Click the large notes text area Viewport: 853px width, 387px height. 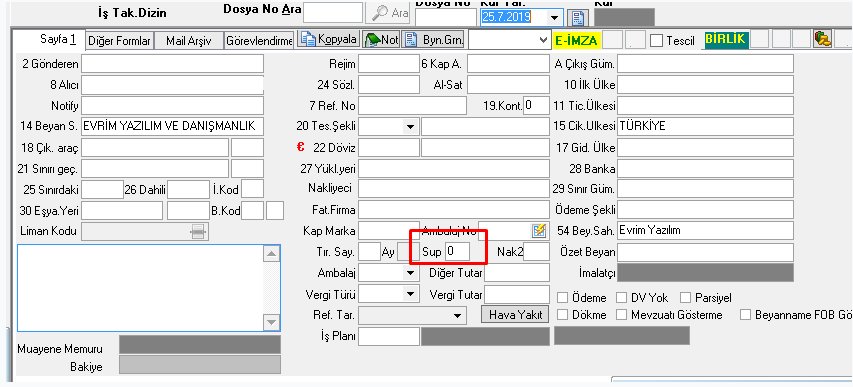(x=141, y=288)
